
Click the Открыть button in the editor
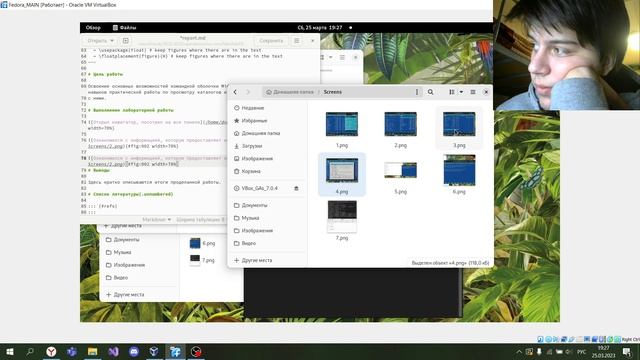tap(96, 40)
